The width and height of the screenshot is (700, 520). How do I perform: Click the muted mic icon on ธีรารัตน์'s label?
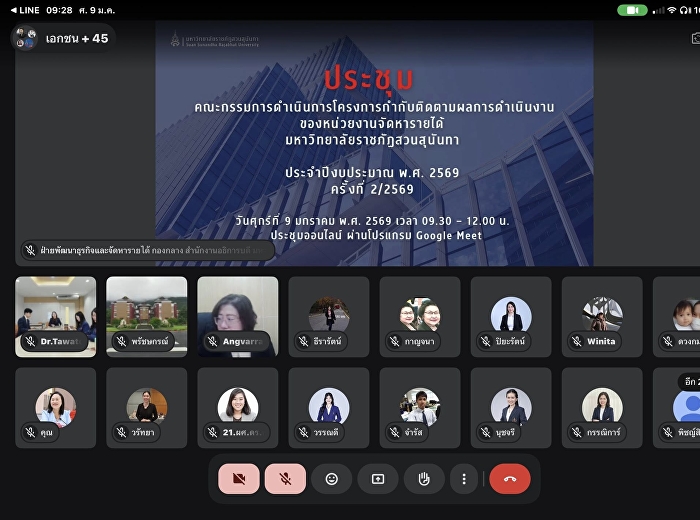tap(304, 341)
